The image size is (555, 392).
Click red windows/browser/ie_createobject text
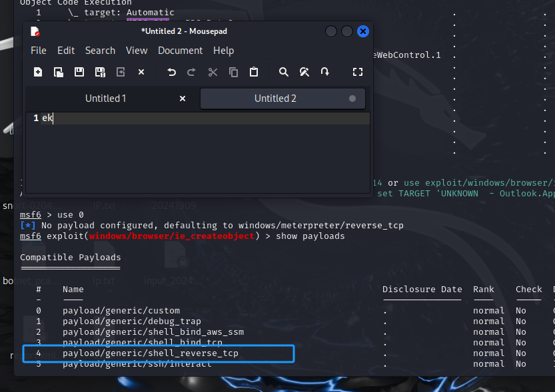(172, 236)
